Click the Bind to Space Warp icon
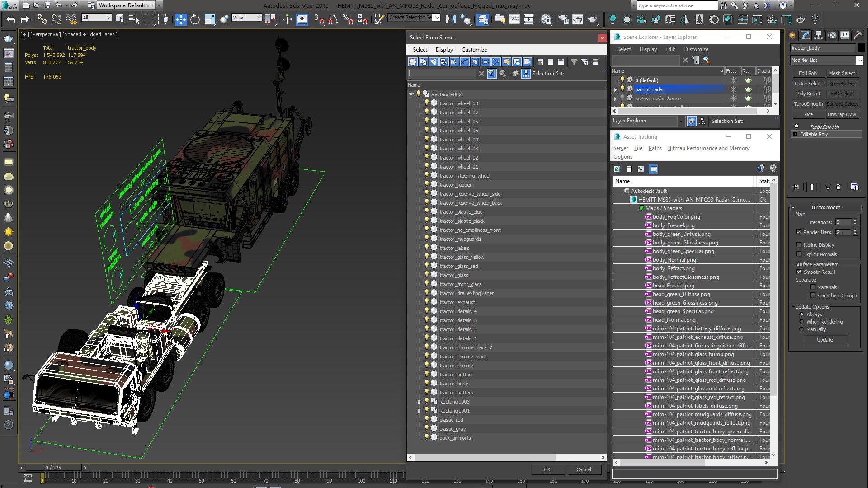This screenshot has height=488, width=868. point(71,19)
